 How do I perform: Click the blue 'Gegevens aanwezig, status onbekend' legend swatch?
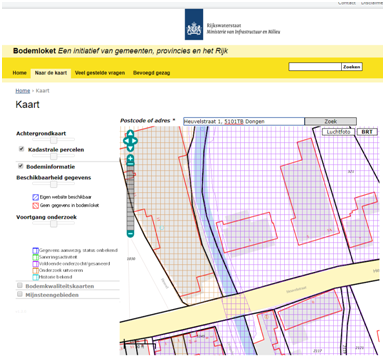(x=35, y=250)
